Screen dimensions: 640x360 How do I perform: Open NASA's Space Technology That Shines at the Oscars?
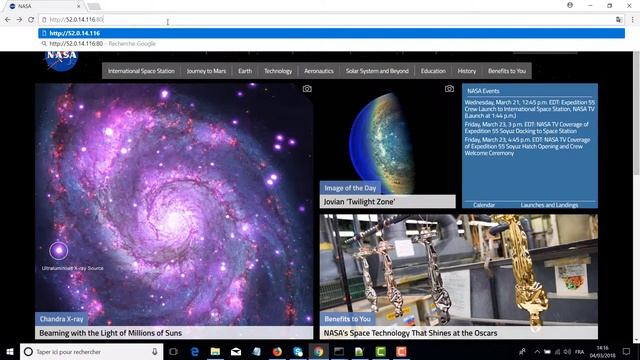pyautogui.click(x=459, y=333)
